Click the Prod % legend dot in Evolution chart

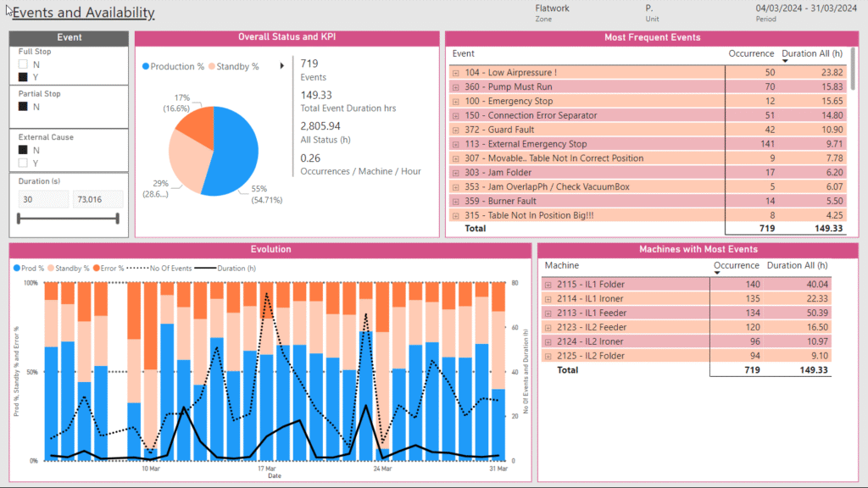[x=18, y=268]
